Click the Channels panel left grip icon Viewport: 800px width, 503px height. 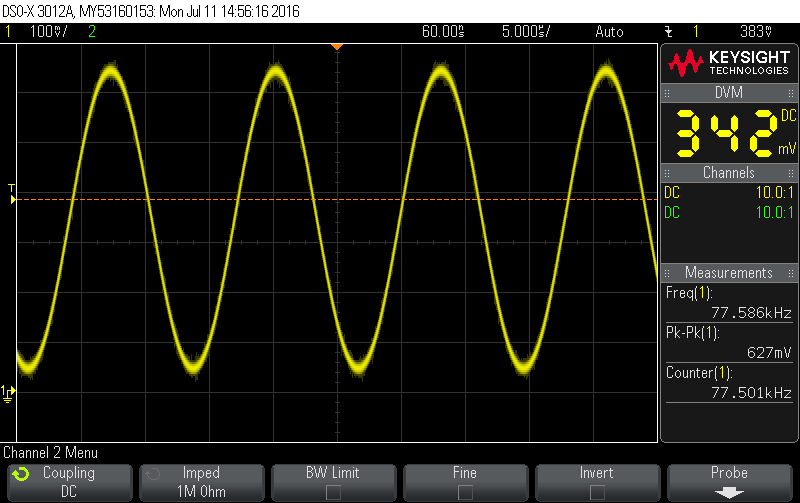click(x=667, y=173)
